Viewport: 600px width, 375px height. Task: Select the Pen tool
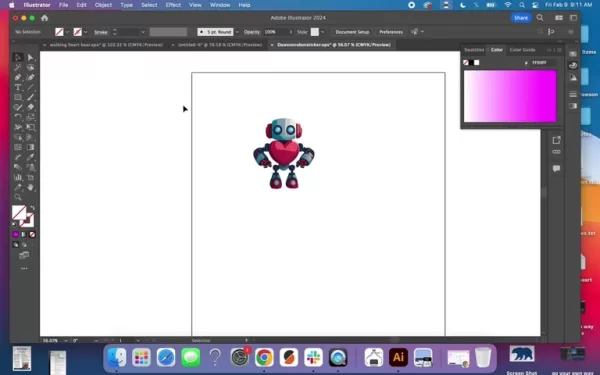pyautogui.click(x=18, y=77)
